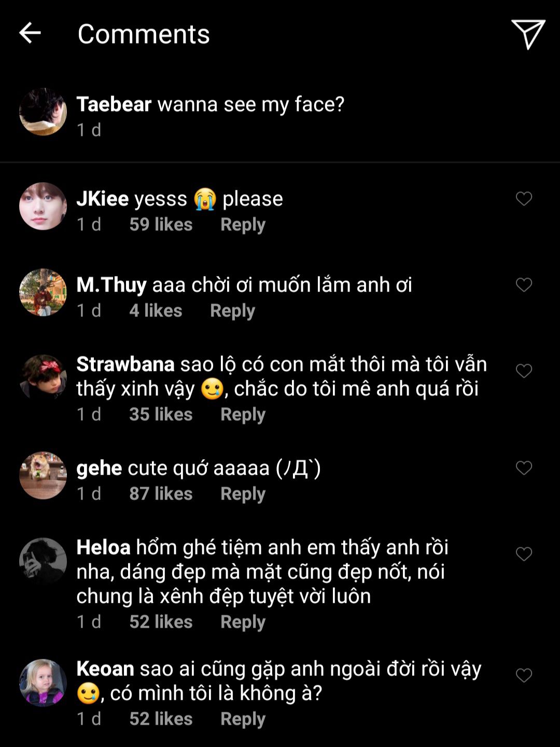This screenshot has height=747, width=560.
Task: View Keoan's profile picture
Action: (43, 683)
